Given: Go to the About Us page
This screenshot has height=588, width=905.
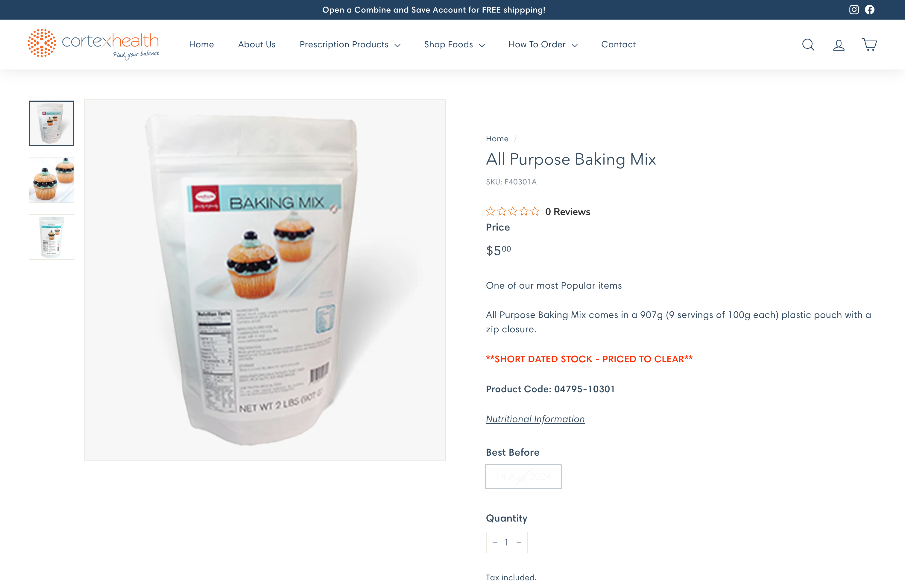Looking at the screenshot, I should click(x=257, y=45).
